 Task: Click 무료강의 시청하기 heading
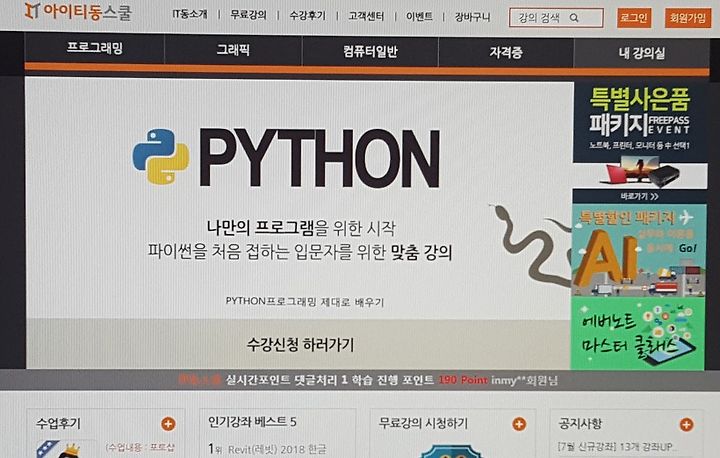[x=423, y=423]
